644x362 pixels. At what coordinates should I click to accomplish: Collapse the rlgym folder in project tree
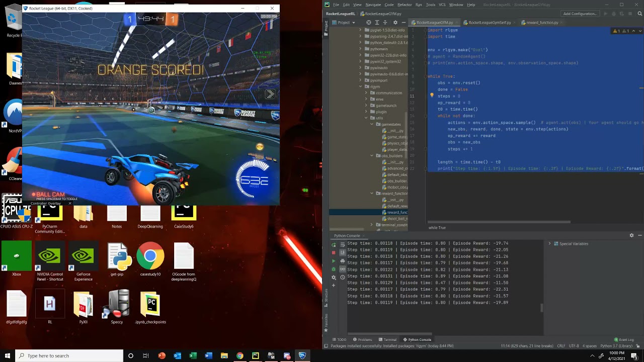[361, 86]
